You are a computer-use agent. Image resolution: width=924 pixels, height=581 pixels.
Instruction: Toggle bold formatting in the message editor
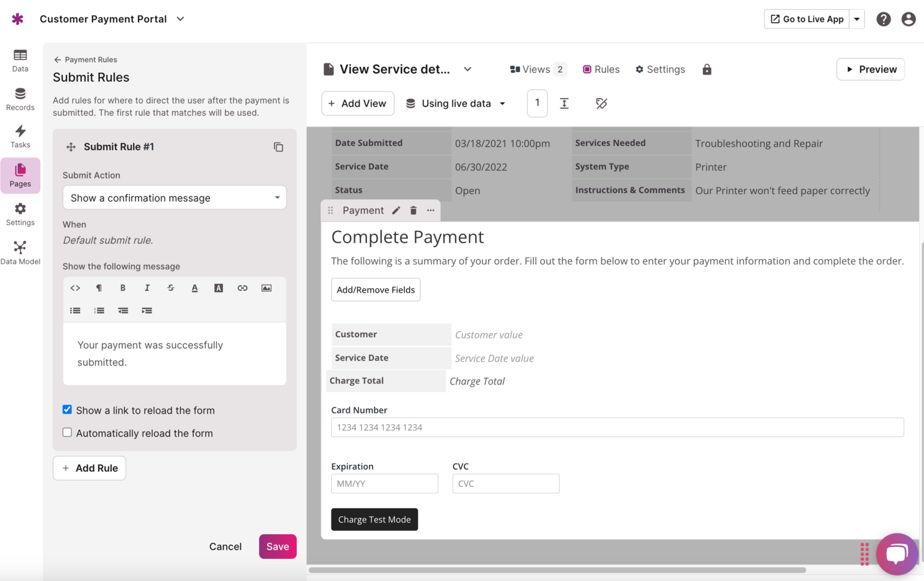(123, 288)
